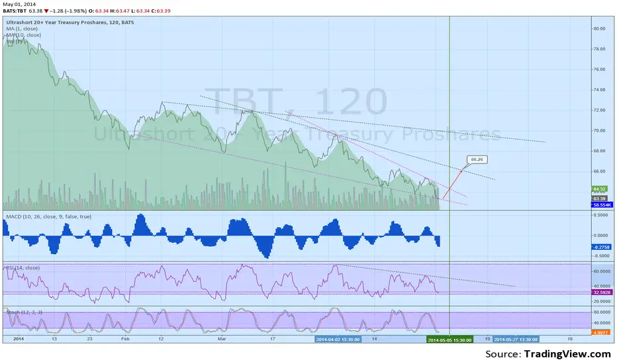Click the MA (10, close) indicator label
Screen dimensions: 617x364
point(24,35)
